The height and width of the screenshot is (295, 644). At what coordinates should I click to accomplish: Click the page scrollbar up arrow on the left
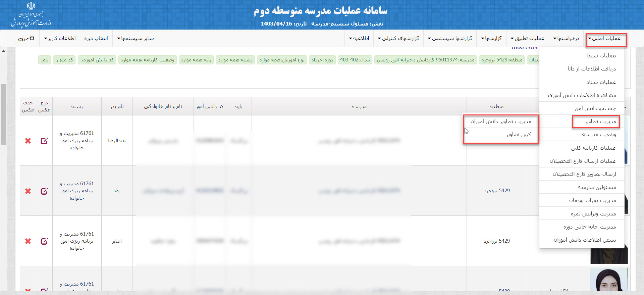pyautogui.click(x=3, y=51)
